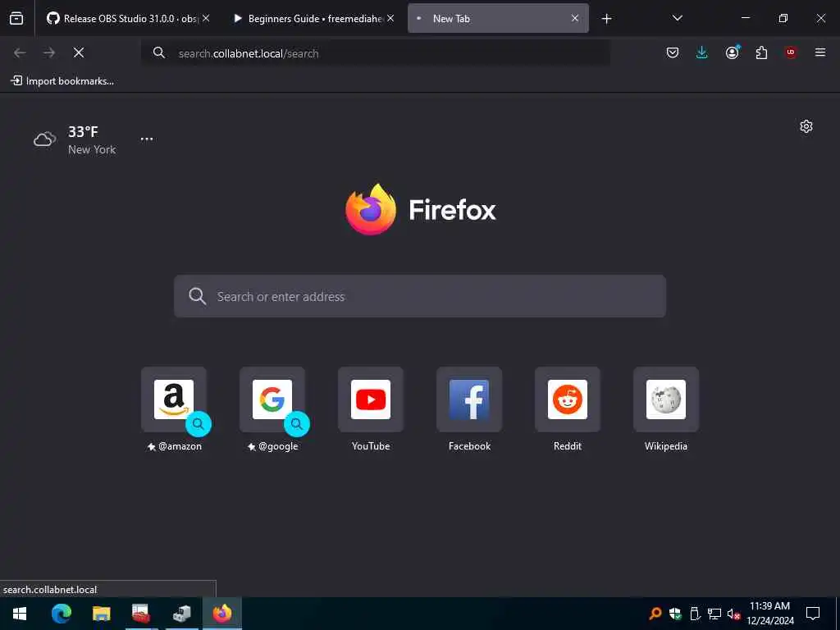Open the Downloads panel
This screenshot has height=630, width=840.
click(x=702, y=52)
